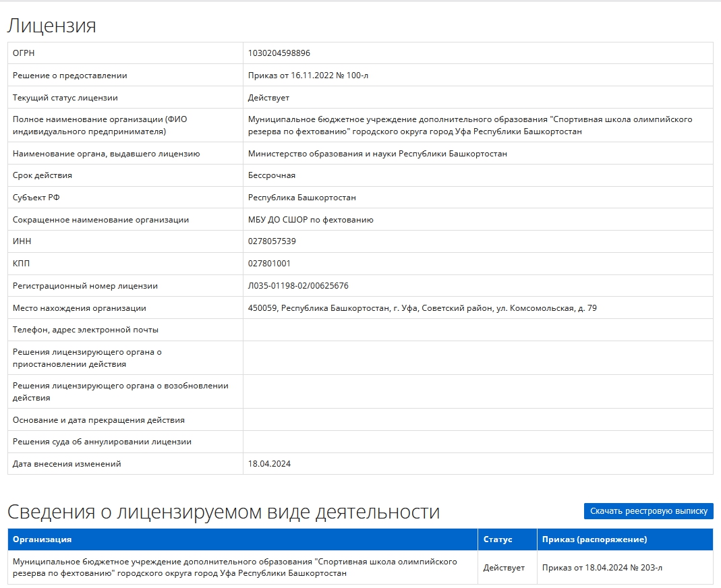Click 'Приказ от 18.04.2024 № 203-л' entry

(x=602, y=568)
